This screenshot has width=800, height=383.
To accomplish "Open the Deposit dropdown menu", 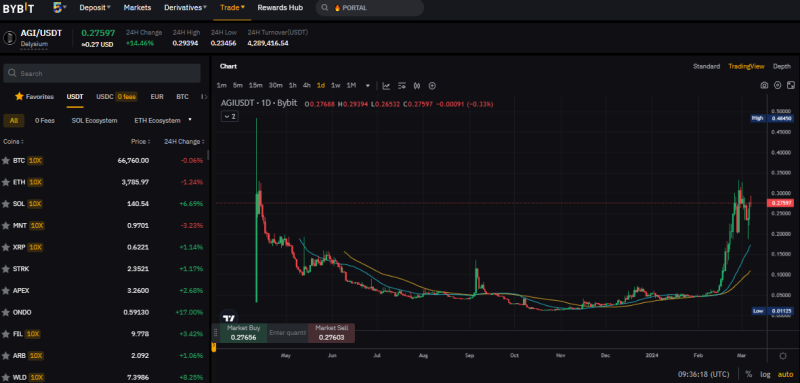I will [95, 8].
